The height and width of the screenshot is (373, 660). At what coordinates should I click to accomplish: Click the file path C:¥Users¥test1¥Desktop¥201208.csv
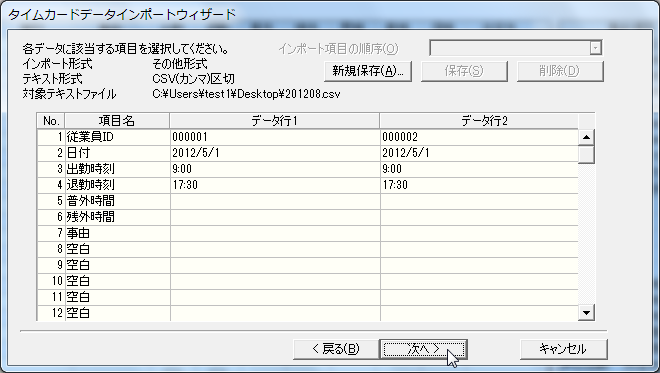click(246, 94)
